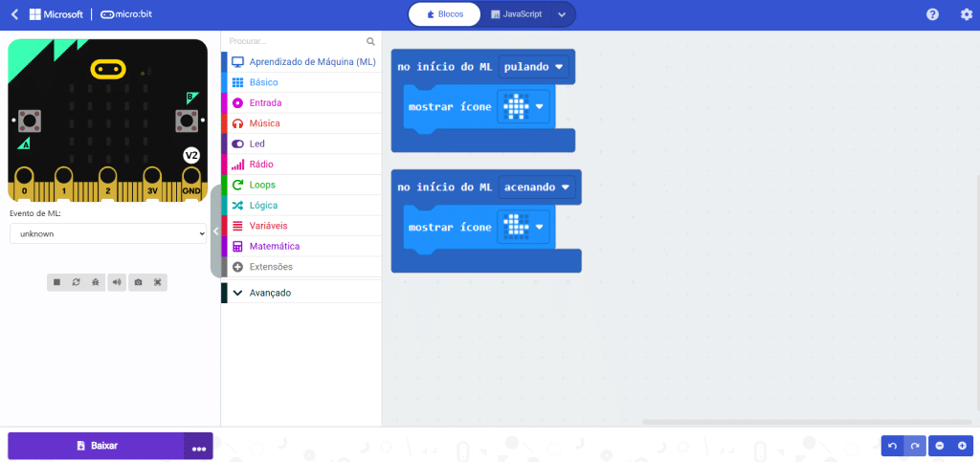This screenshot has width=980, height=462.
Task: Switch to JavaScript editor tab
Action: pyautogui.click(x=516, y=14)
